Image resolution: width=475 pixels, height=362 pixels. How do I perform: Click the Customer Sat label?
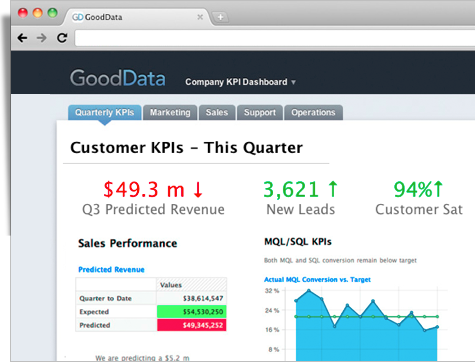419,209
